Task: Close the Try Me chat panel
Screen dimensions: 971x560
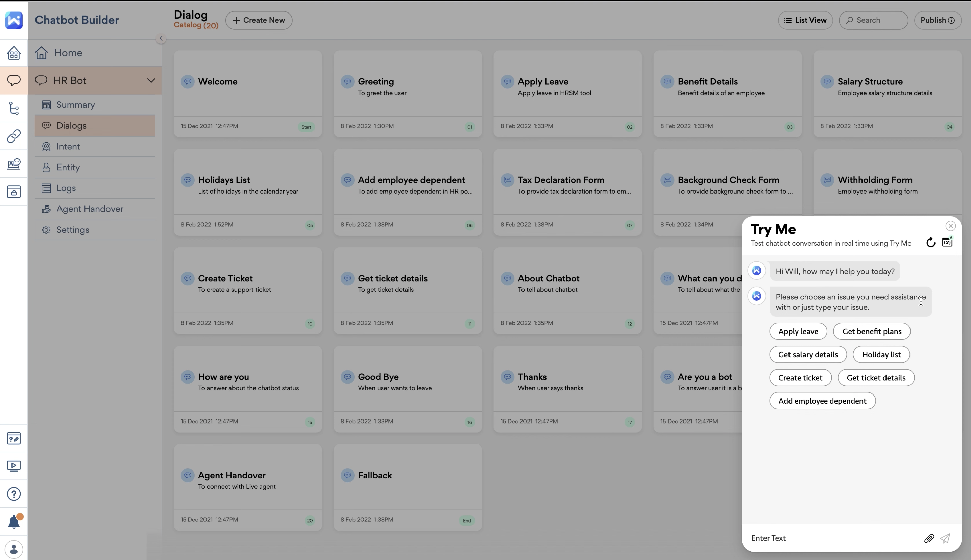Action: coord(951,226)
